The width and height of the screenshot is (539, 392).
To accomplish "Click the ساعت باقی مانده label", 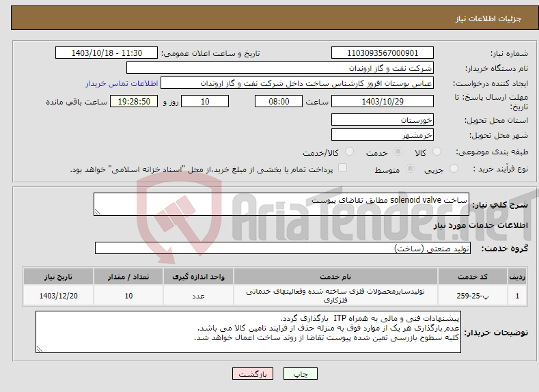I will (x=77, y=102).
